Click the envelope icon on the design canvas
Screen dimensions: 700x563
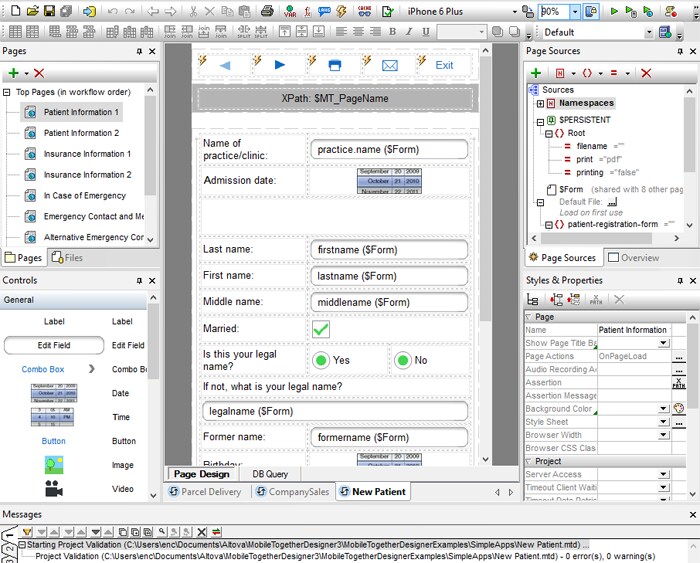[x=390, y=65]
